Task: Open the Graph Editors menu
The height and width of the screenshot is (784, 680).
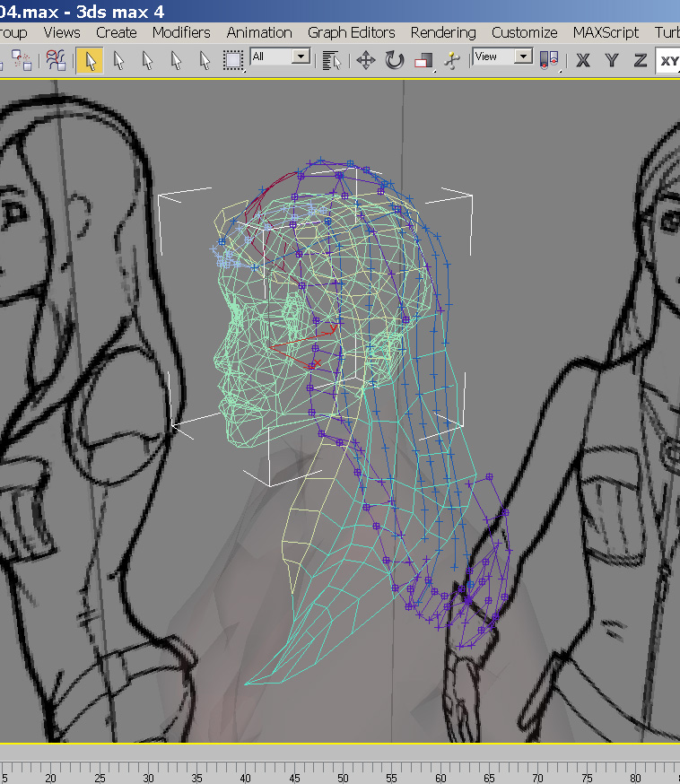Action: click(352, 32)
